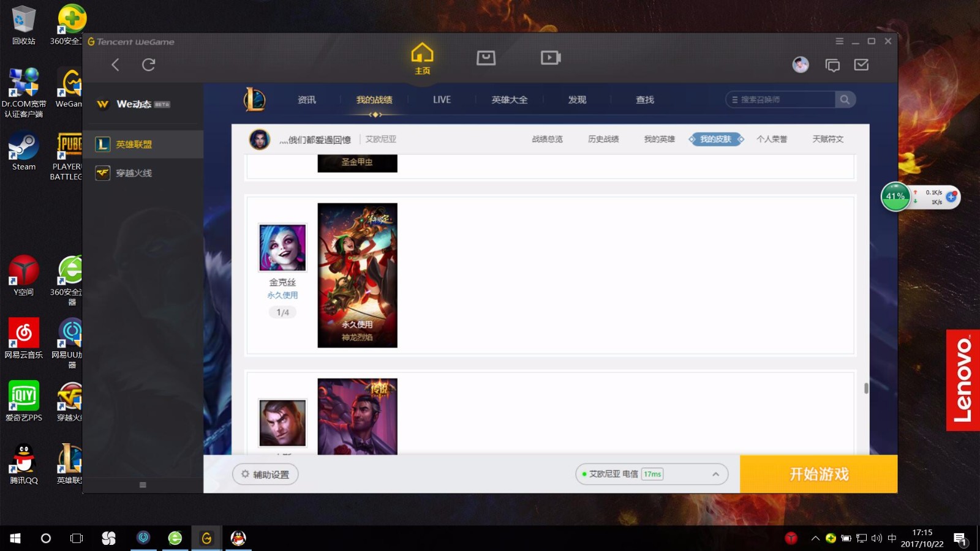Click the summoner avatar in the profile header
The image size is (980, 551).
click(260, 140)
